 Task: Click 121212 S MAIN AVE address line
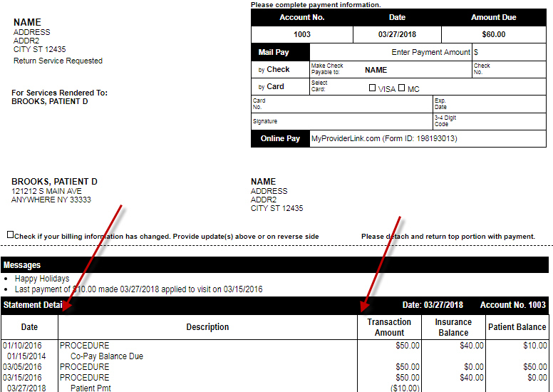click(x=46, y=191)
